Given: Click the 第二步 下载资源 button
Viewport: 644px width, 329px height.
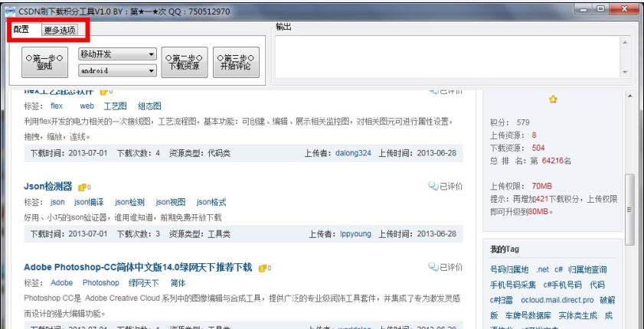Looking at the screenshot, I should tap(185, 62).
